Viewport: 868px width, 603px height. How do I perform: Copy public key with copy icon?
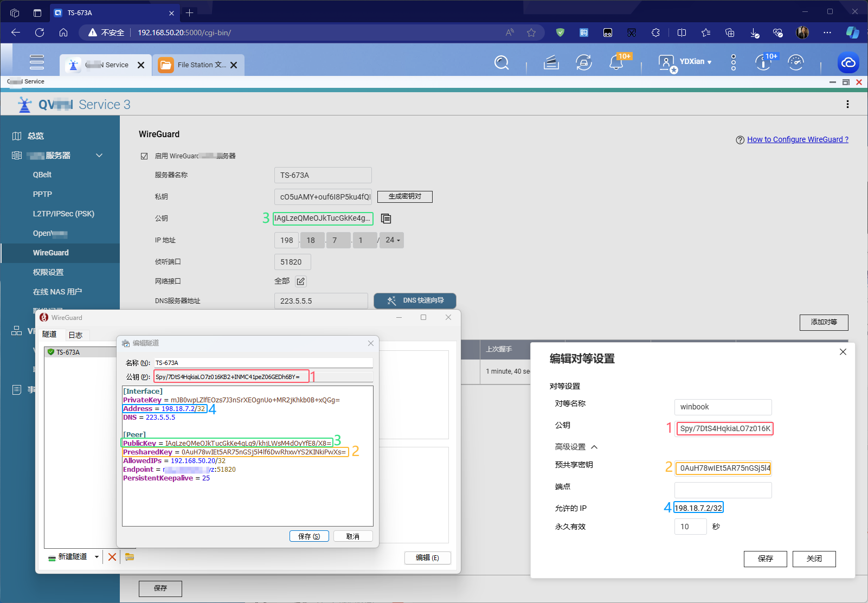[x=386, y=219]
